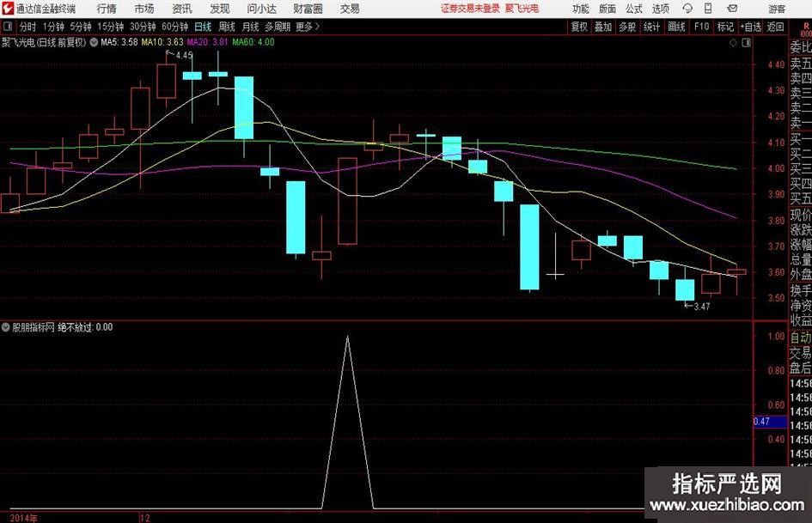Switch to the 15分钟 period tab

click(111, 27)
